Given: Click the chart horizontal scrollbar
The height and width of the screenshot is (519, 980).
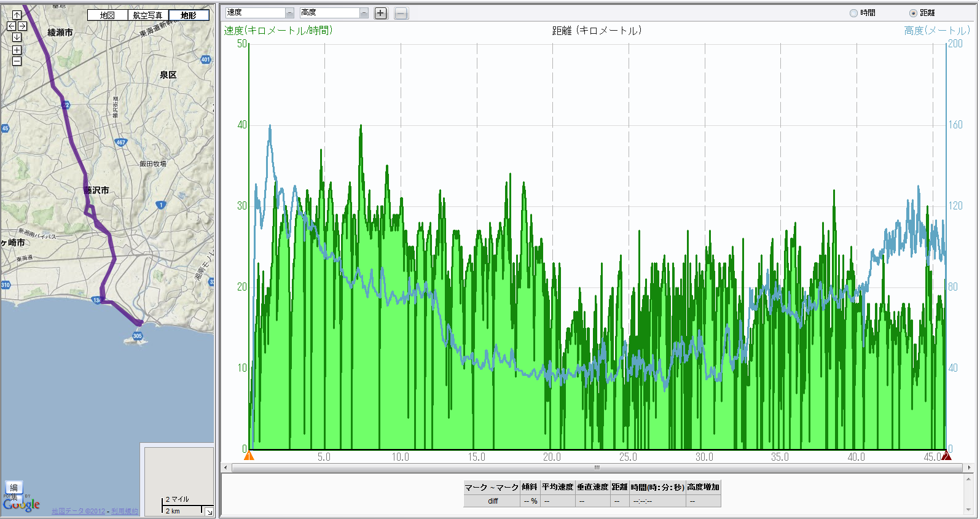Looking at the screenshot, I should tap(597, 468).
